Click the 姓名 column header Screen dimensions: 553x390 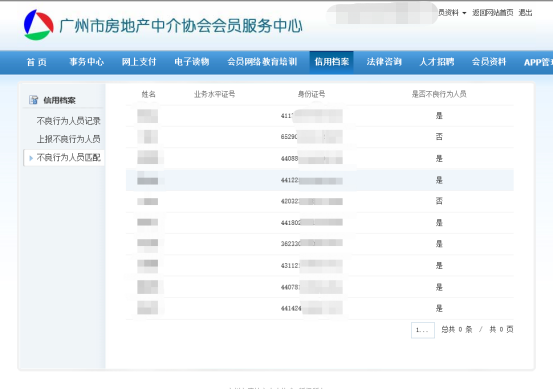pos(148,94)
